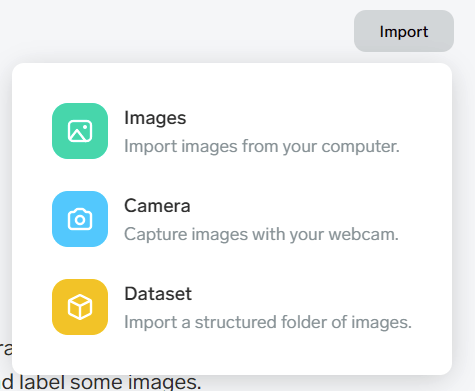Click the word 'Import' on the top button
Screen dimensions: 475x391
[x=404, y=32]
